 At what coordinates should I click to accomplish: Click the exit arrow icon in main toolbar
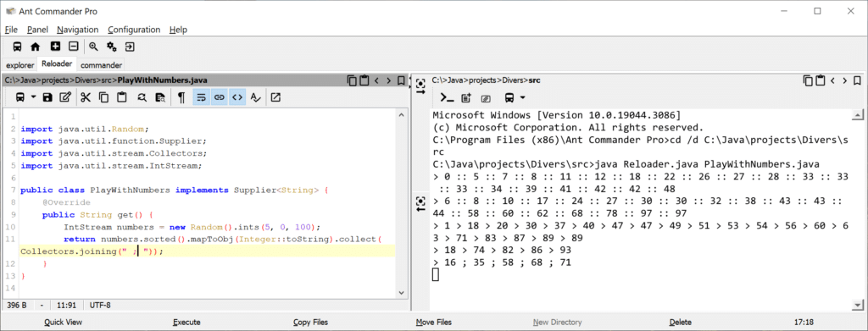[130, 47]
